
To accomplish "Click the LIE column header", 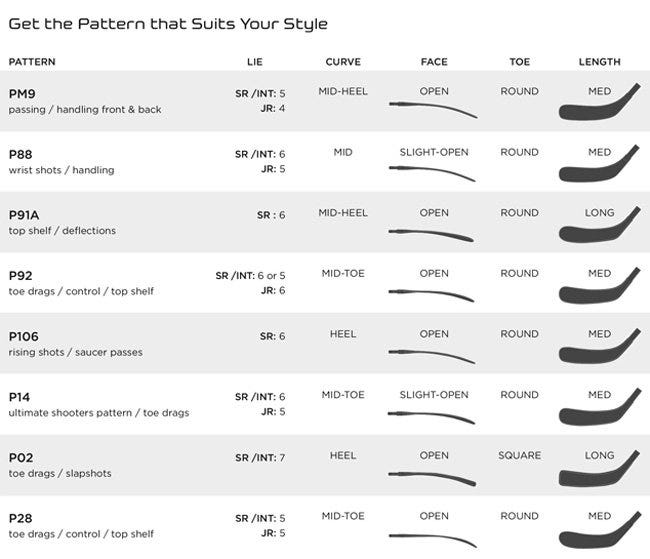I will (x=255, y=62).
